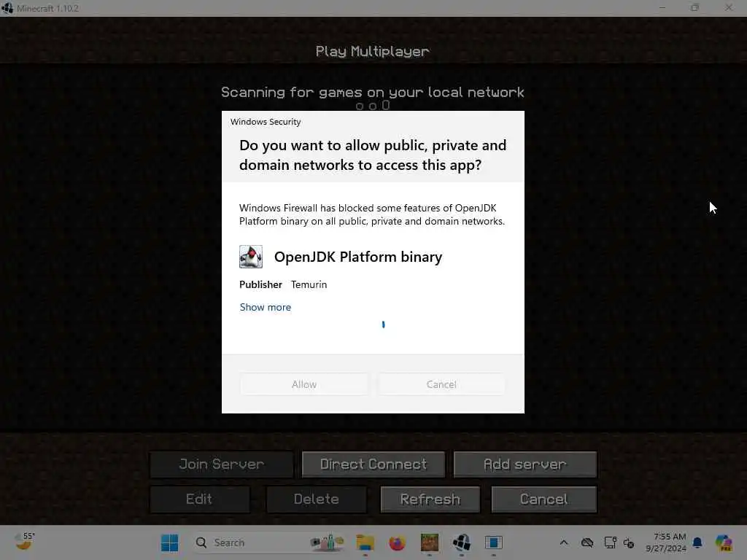Open the notification bell
Image resolution: width=747 pixels, height=560 pixels.
click(697, 542)
